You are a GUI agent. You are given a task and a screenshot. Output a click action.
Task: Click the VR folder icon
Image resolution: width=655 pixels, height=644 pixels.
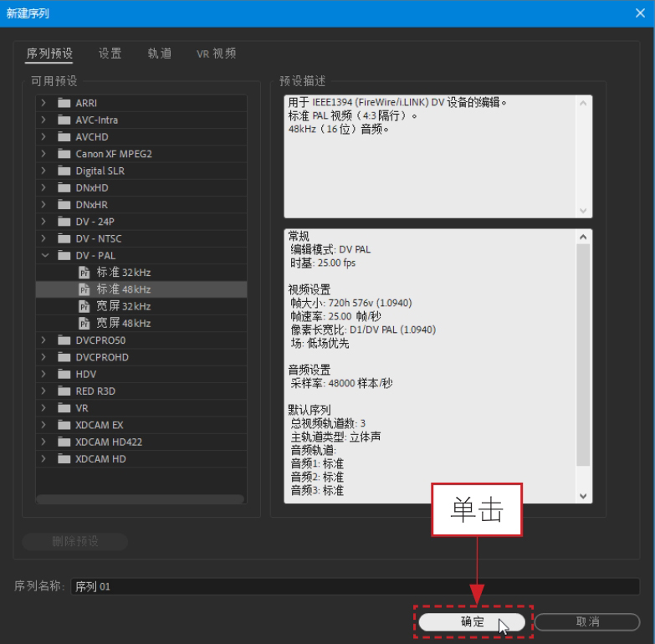(x=64, y=407)
